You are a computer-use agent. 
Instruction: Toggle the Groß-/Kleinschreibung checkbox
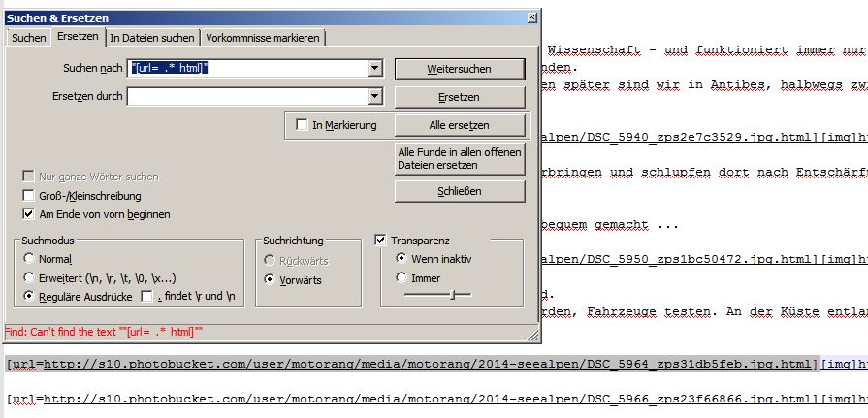[28, 195]
